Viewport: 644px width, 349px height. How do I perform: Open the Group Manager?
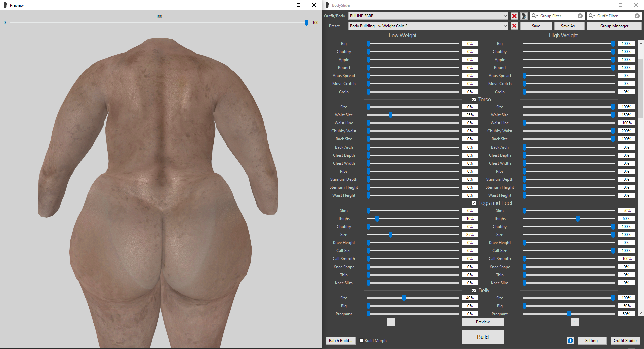pyautogui.click(x=614, y=26)
